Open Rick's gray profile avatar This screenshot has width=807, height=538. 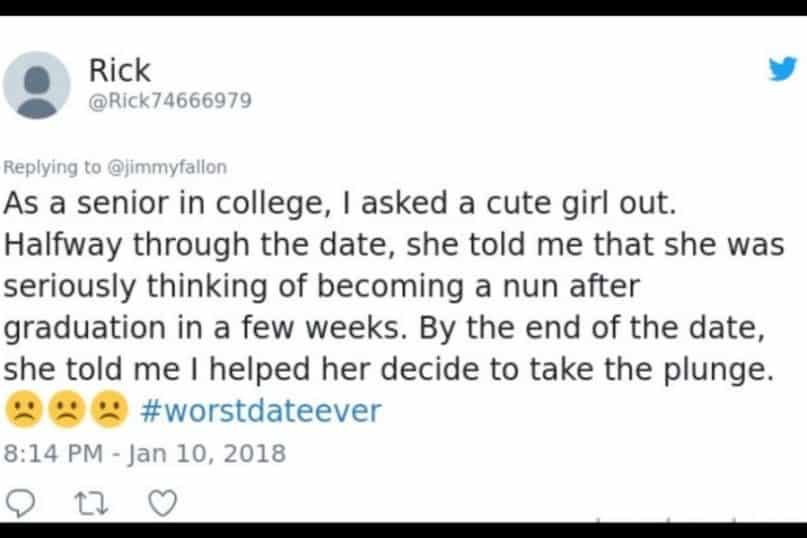(x=37, y=85)
